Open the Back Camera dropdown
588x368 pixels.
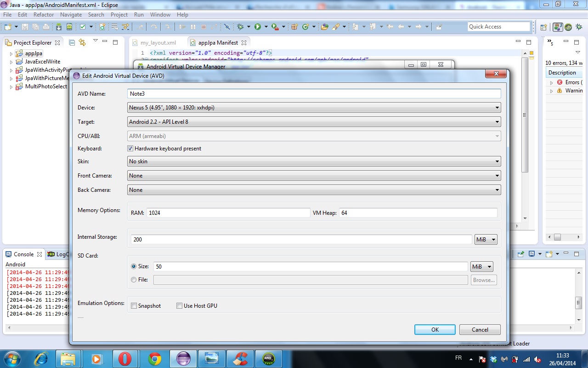[x=314, y=190]
